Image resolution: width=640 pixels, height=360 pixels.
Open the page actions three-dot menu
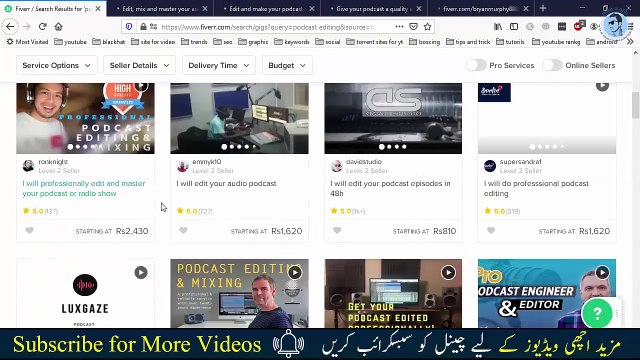coord(399,27)
